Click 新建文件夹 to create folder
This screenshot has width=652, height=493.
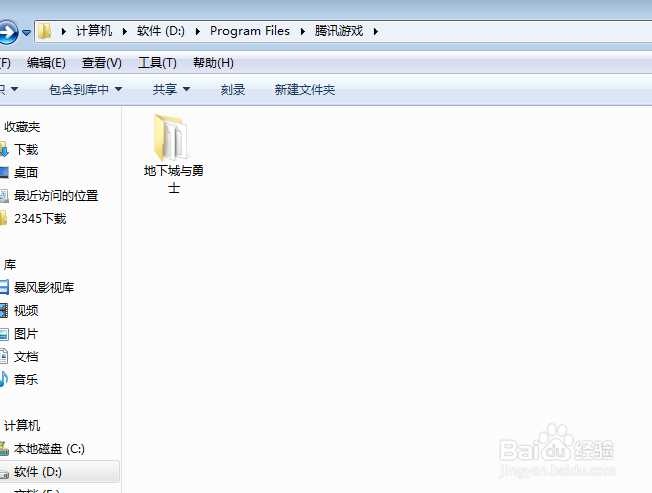304,89
